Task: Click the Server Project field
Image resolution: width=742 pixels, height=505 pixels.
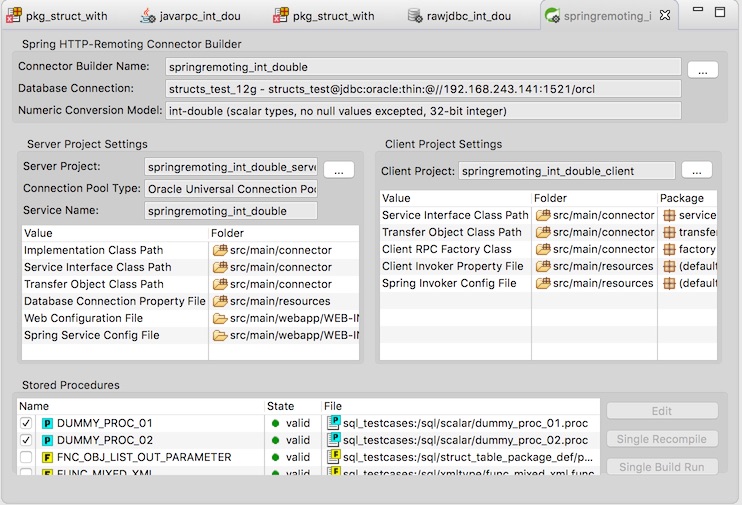Action: pos(231,167)
